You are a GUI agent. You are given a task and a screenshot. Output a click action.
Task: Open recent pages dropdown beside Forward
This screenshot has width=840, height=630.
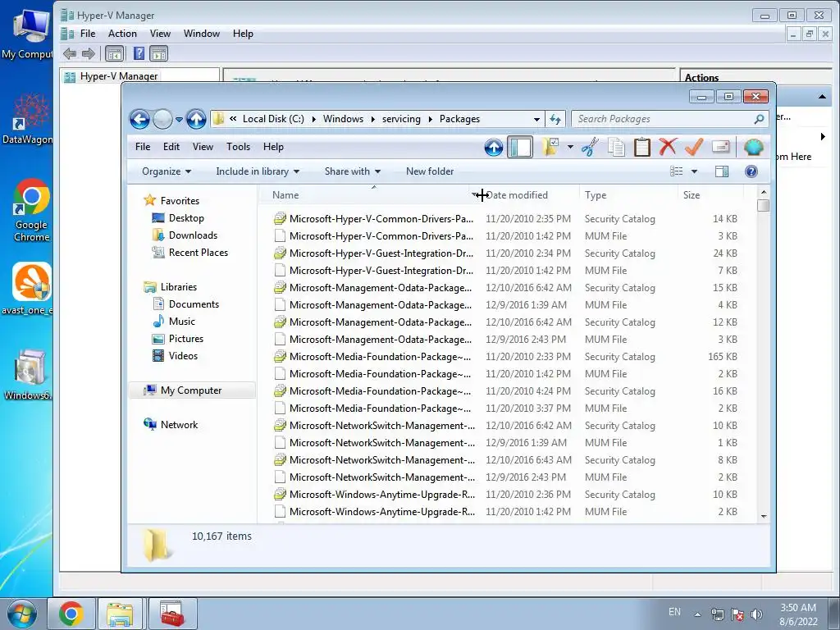(179, 119)
